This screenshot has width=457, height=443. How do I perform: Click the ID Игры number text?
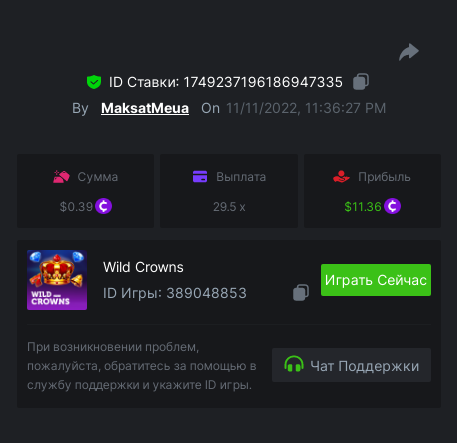coord(206,293)
